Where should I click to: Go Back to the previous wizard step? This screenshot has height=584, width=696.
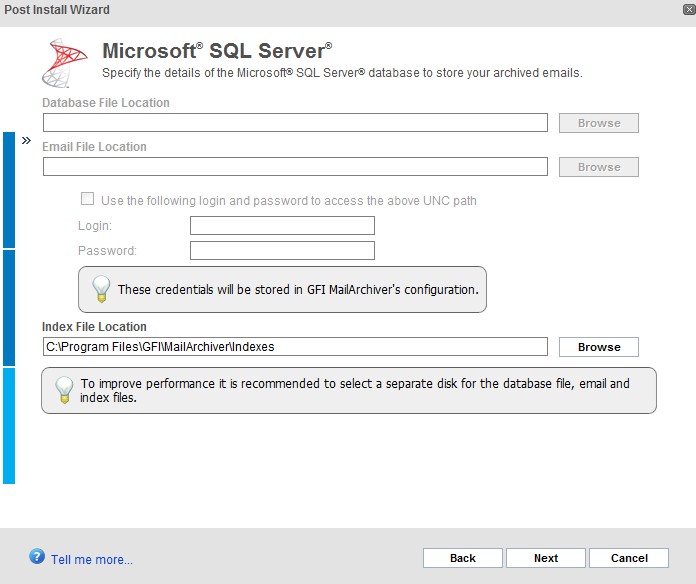coord(463,558)
